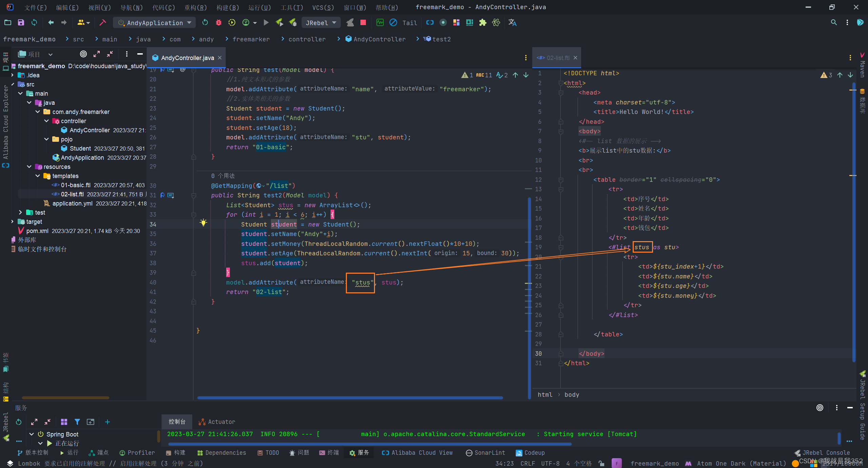Viewport: 868px width, 468px height.
Task: Toggle read-only lock icon in status bar
Action: pos(601,464)
